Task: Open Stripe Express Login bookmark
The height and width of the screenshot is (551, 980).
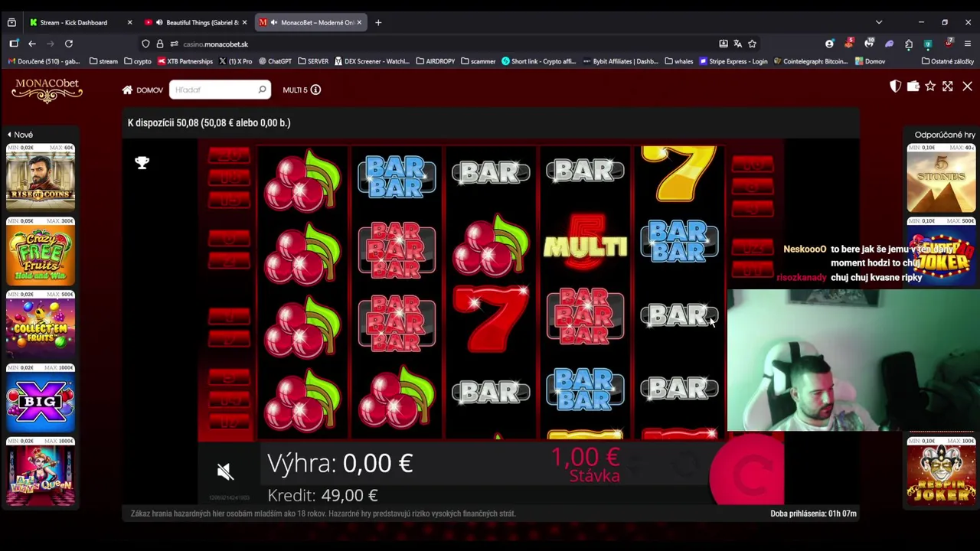Action: point(733,61)
